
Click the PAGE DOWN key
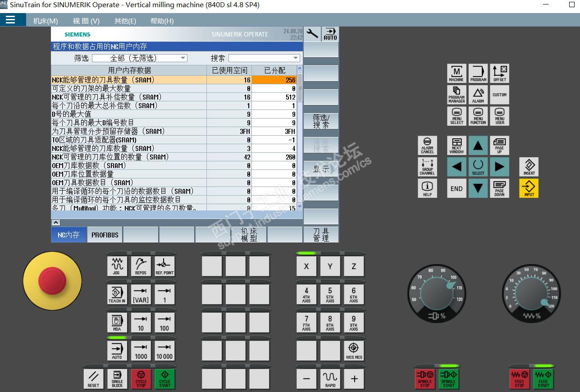499,188
